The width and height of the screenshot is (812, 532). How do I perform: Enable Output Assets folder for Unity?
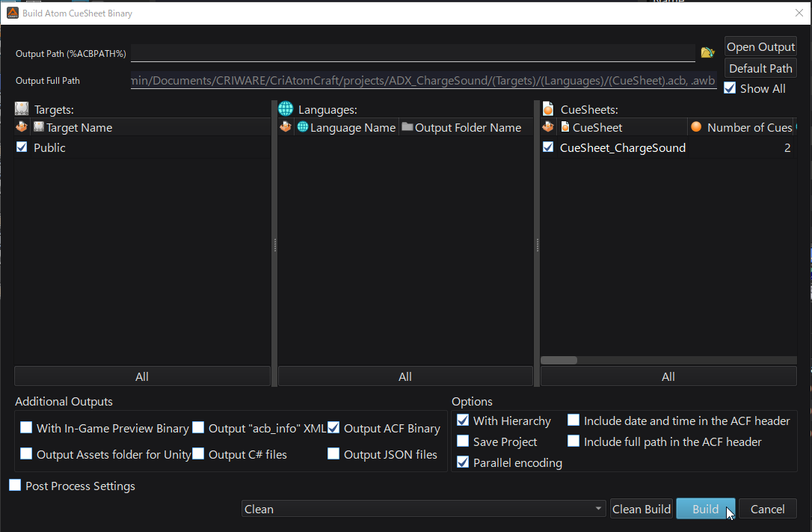tap(26, 453)
